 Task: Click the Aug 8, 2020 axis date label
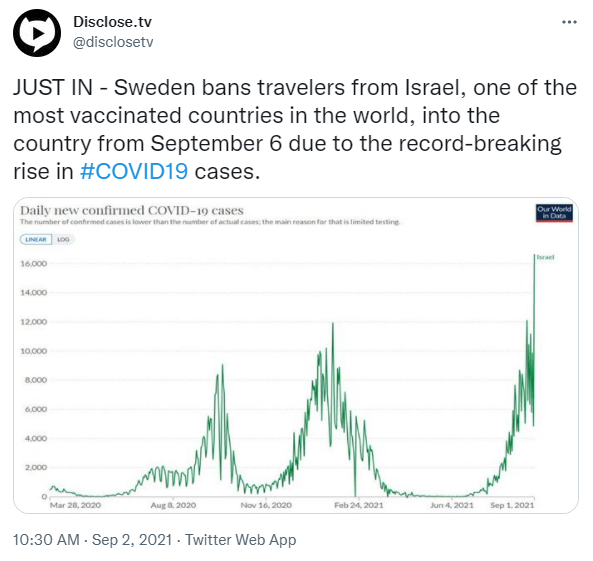(x=173, y=505)
